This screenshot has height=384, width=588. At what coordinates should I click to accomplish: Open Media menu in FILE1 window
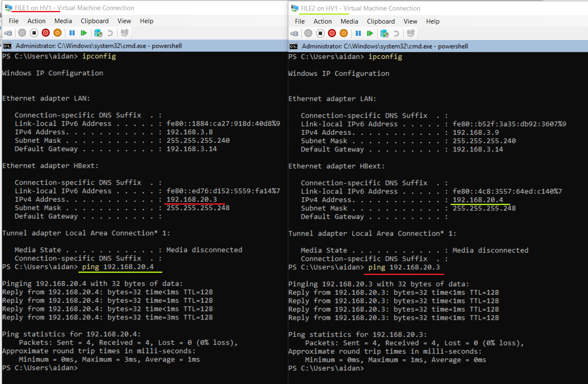tap(63, 21)
